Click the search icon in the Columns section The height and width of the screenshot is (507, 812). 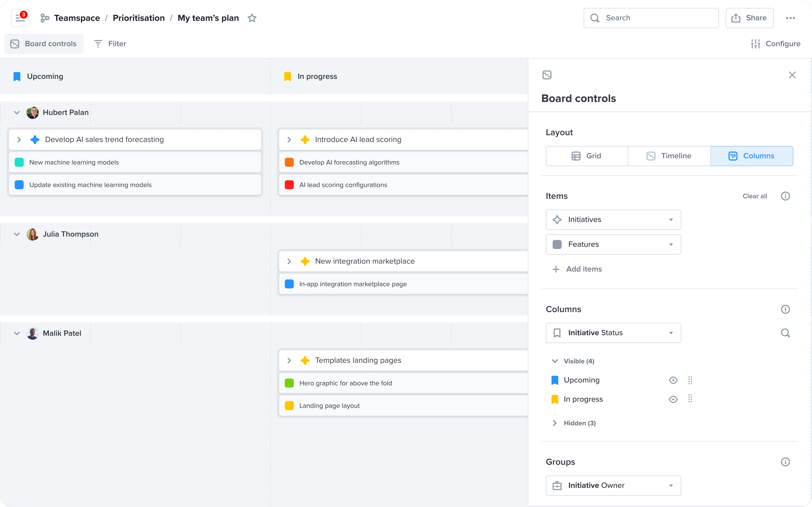[x=785, y=333]
